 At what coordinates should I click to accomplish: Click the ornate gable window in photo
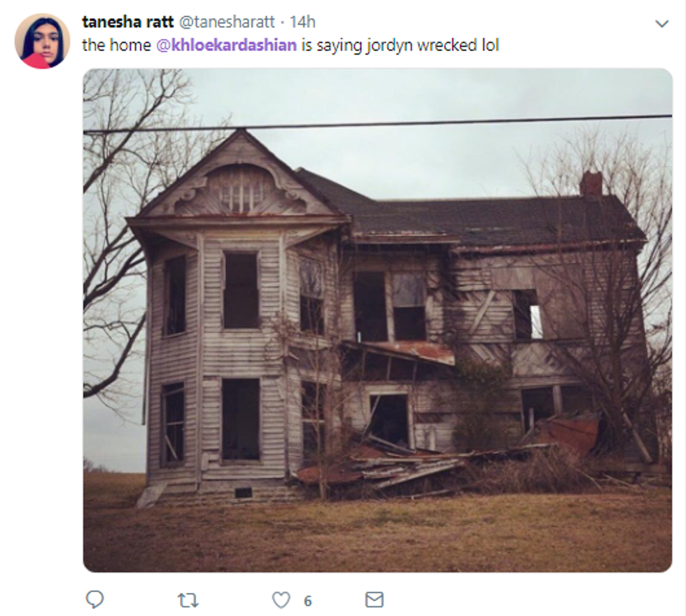click(x=239, y=190)
